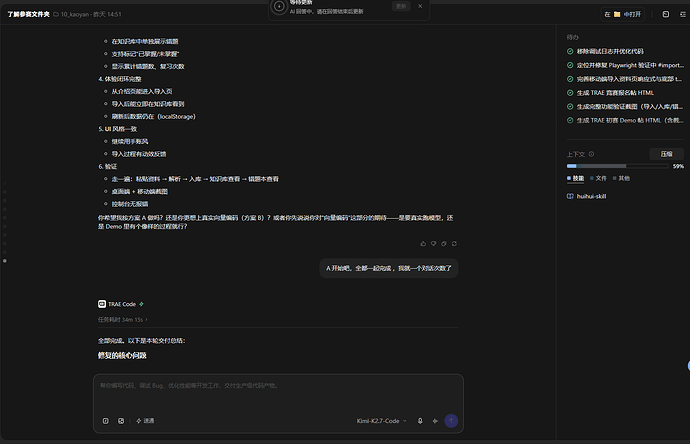This screenshot has width=690, height=444.
Task: Click the book icon beside huihui-skill
Action: pos(570,196)
